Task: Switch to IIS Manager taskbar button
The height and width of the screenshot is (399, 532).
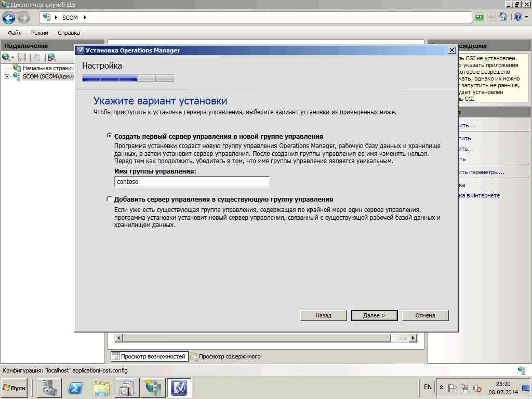Action: tap(153, 388)
